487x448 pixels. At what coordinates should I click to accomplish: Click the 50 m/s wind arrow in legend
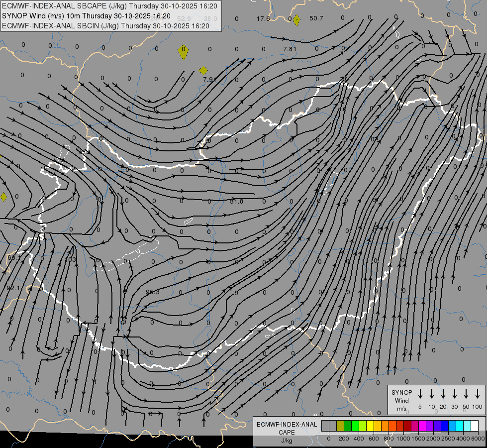click(x=466, y=394)
